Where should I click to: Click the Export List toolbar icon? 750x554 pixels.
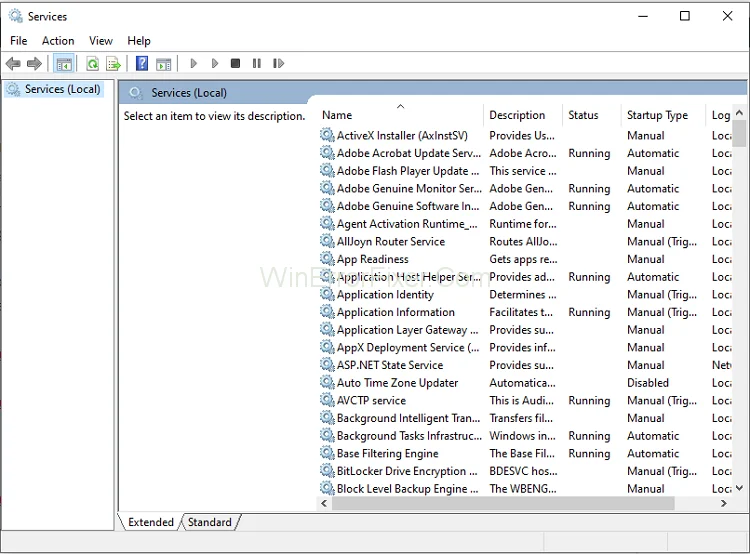(x=114, y=64)
